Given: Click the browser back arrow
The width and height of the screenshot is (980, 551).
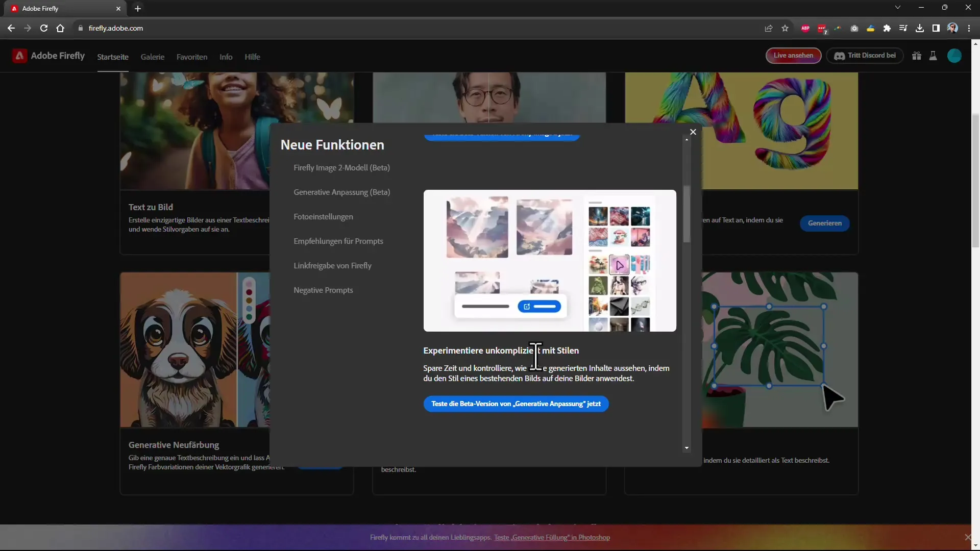Looking at the screenshot, I should (11, 28).
